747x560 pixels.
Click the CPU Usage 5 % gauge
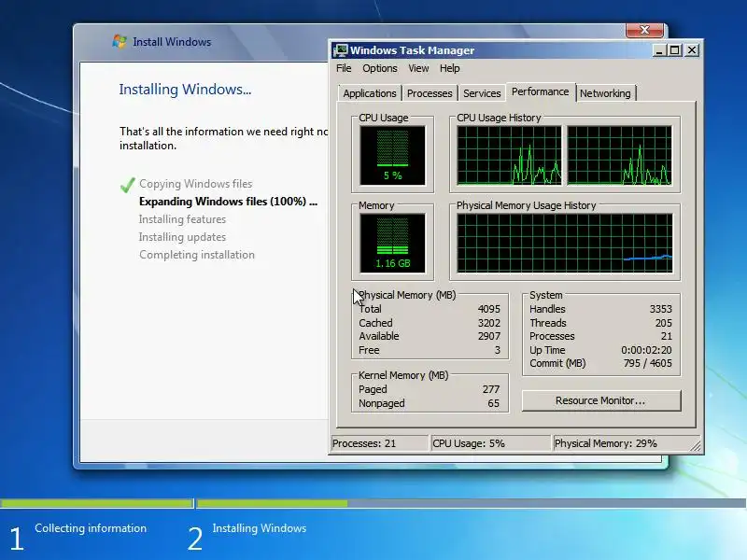point(392,155)
